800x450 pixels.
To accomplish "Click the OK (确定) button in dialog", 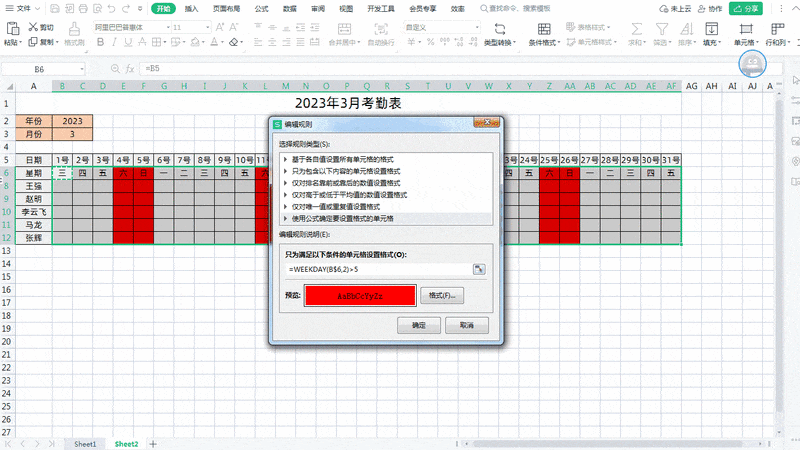I will click(x=419, y=325).
